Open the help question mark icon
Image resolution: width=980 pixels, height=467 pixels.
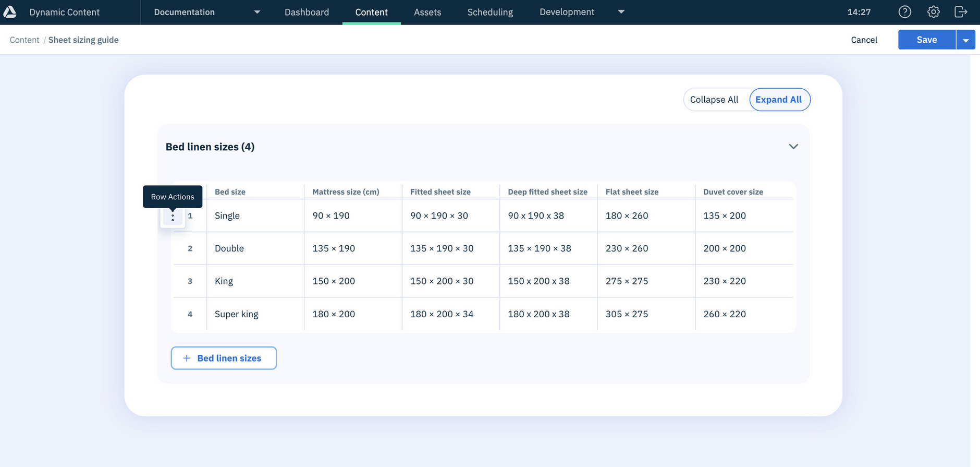click(x=905, y=12)
